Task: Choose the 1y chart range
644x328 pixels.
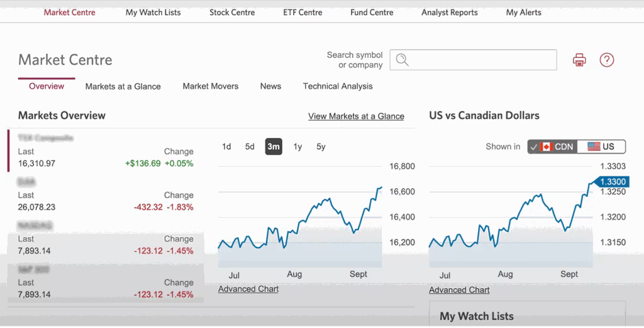Action: 297,147
